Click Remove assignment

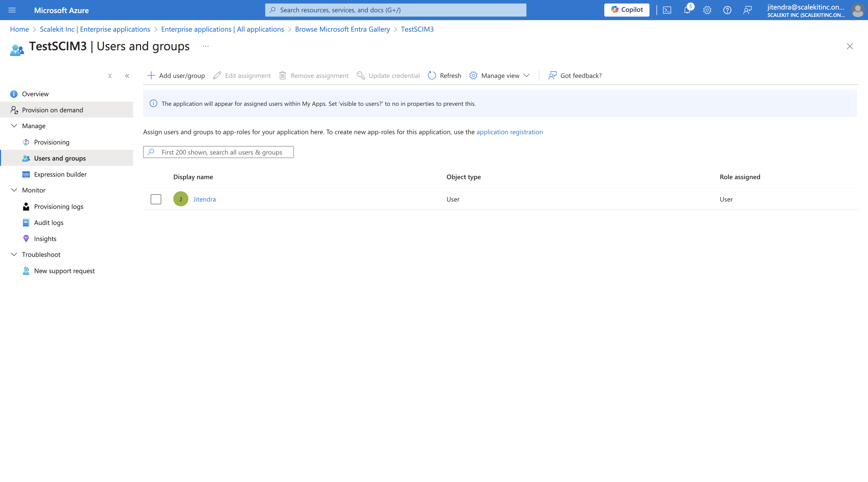(314, 75)
